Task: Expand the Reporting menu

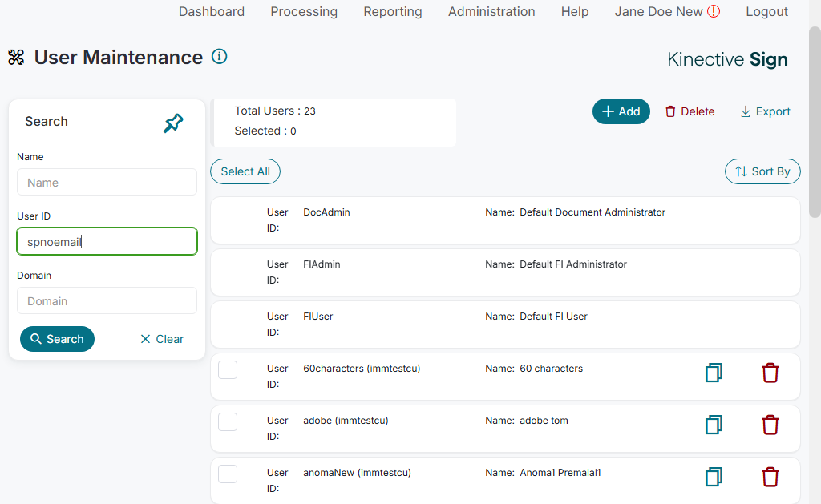Action: click(x=393, y=12)
